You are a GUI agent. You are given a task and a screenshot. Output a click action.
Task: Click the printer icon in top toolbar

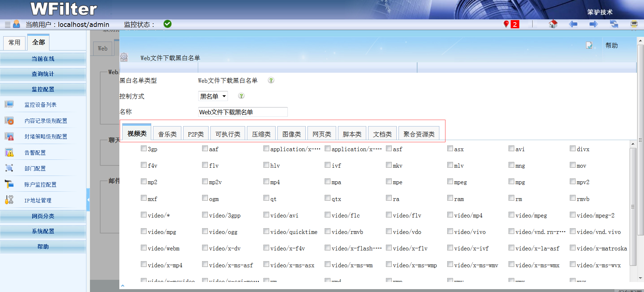tap(634, 24)
